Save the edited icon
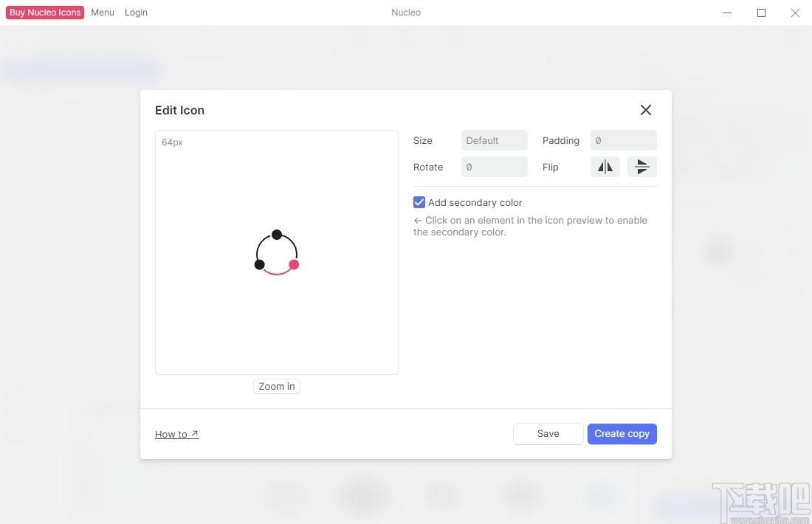The image size is (812, 524). (548, 434)
